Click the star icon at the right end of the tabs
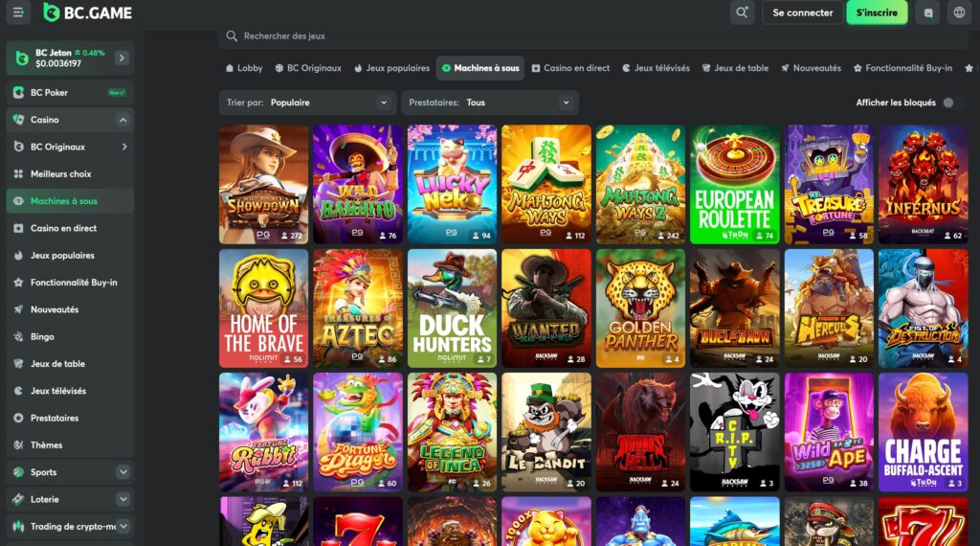Image resolution: width=980 pixels, height=546 pixels. click(969, 68)
